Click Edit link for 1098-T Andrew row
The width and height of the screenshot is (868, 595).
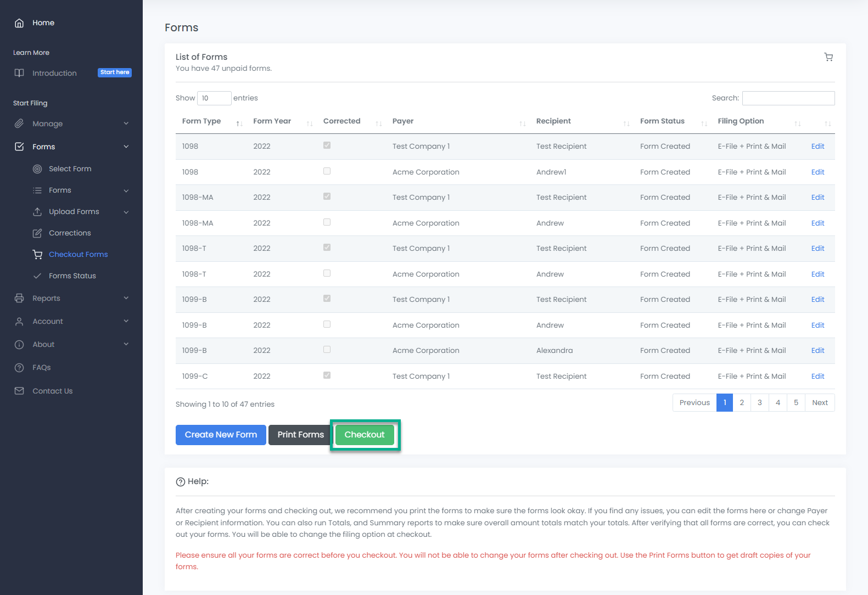pos(817,274)
